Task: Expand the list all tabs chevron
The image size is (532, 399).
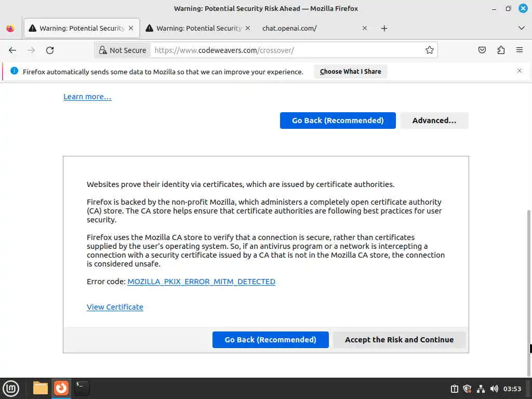Action: click(x=522, y=28)
